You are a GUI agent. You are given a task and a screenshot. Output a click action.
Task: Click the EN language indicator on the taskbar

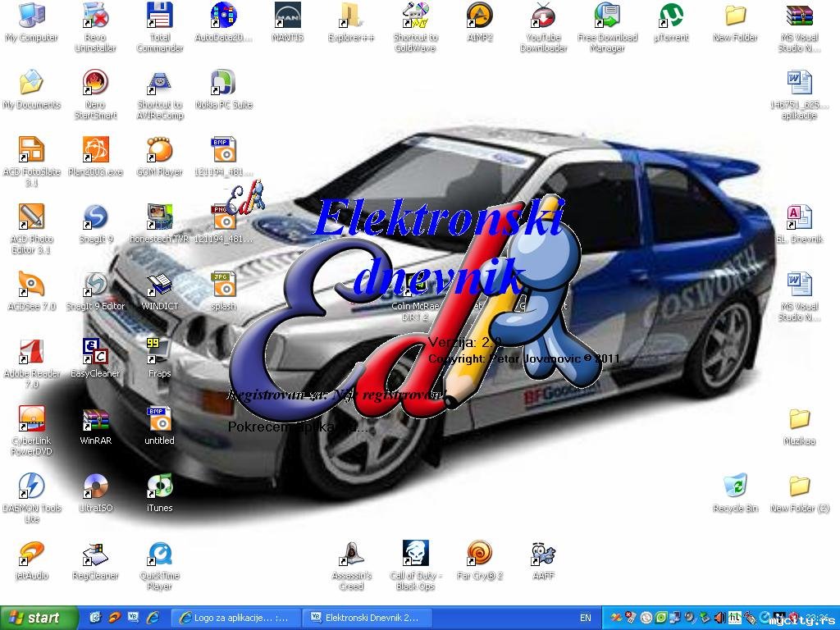pos(585,618)
